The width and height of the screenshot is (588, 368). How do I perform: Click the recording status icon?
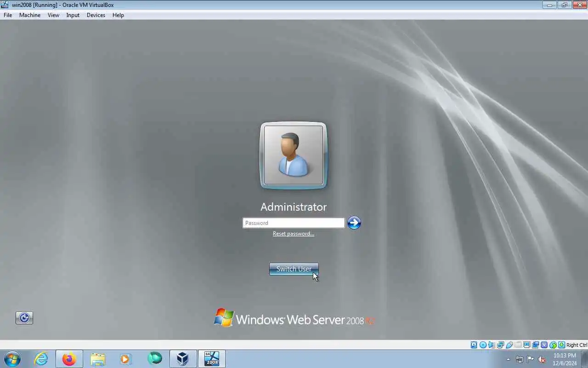coord(535,345)
